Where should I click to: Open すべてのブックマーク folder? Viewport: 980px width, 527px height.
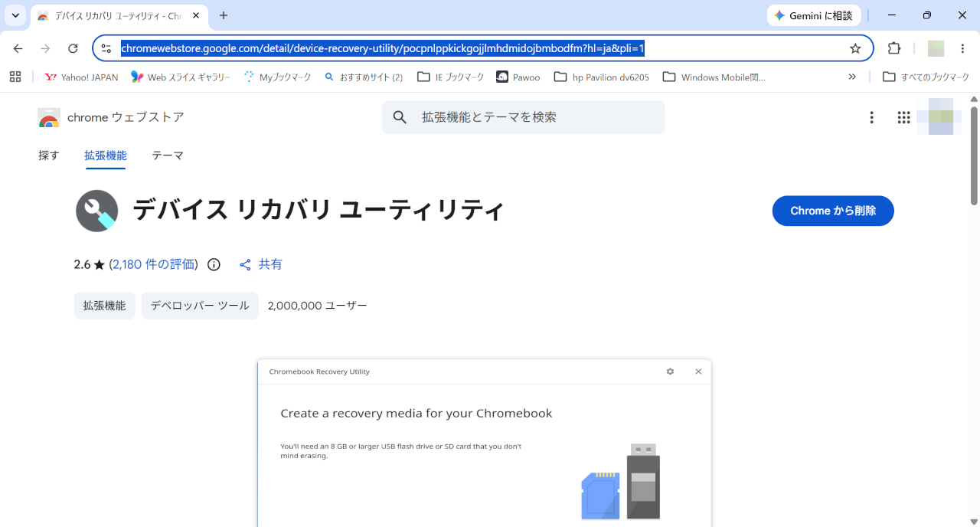click(926, 77)
